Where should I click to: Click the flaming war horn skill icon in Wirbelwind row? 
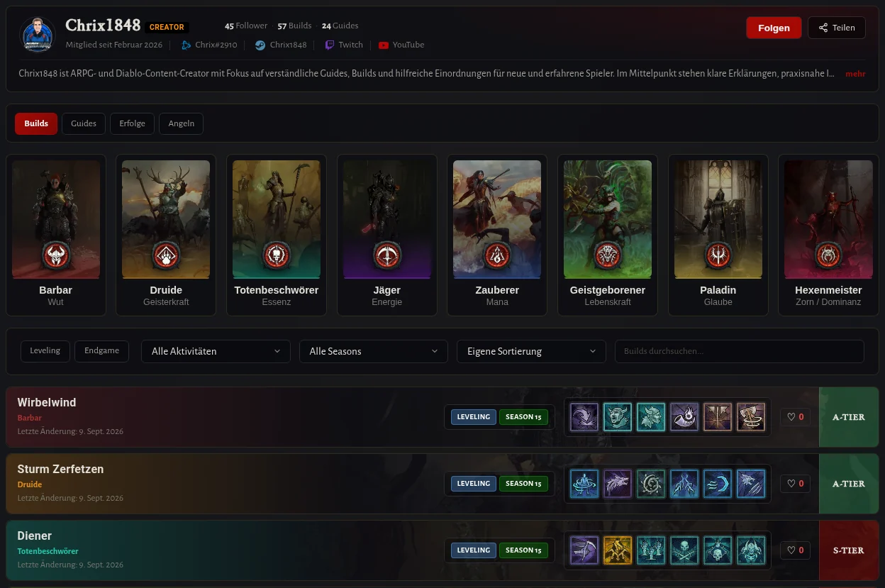click(x=684, y=417)
